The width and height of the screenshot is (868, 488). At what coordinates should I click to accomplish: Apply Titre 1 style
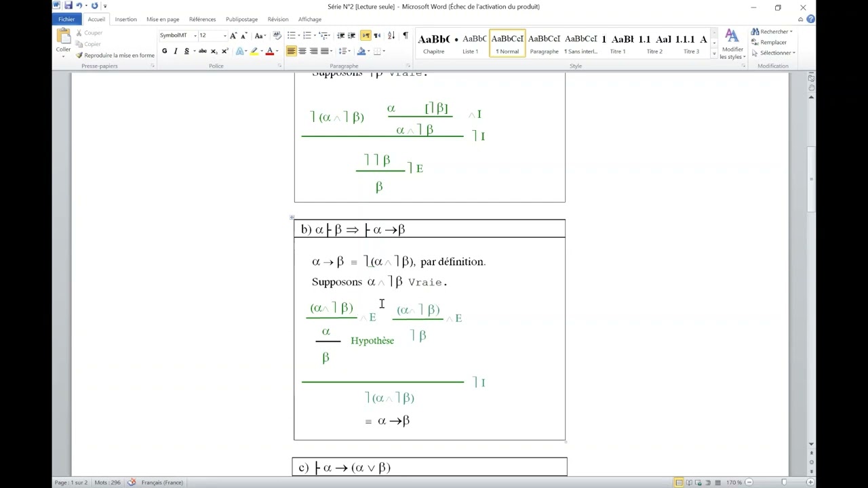click(617, 43)
